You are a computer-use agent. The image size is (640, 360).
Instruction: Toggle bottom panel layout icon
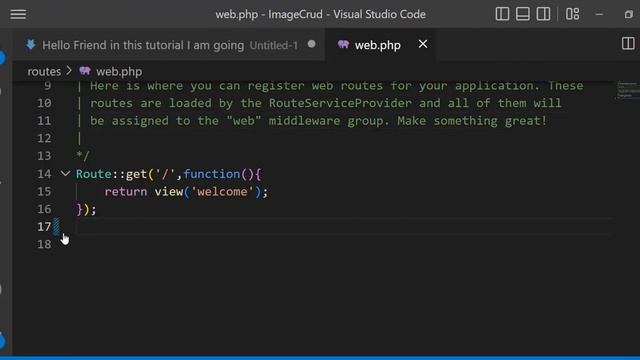[x=522, y=14]
